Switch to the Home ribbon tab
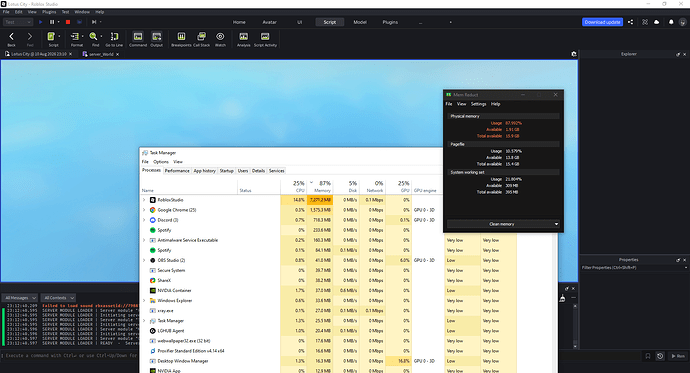The width and height of the screenshot is (690, 373). coord(239,22)
